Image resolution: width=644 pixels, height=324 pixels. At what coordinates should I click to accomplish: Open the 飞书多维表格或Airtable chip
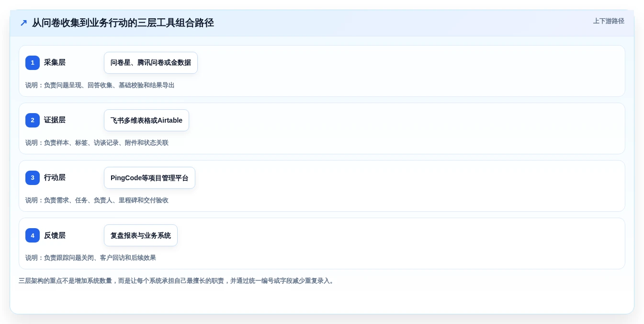click(x=147, y=120)
